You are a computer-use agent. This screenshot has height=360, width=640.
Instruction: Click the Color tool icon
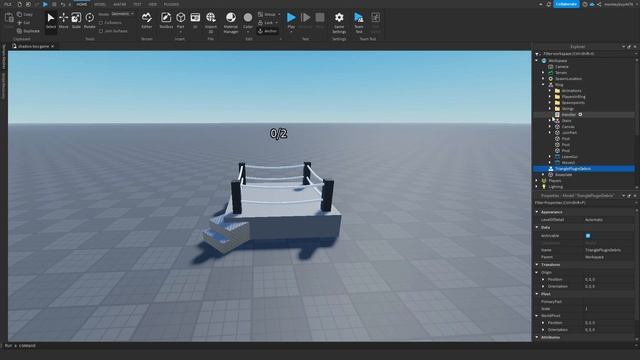pos(248,18)
